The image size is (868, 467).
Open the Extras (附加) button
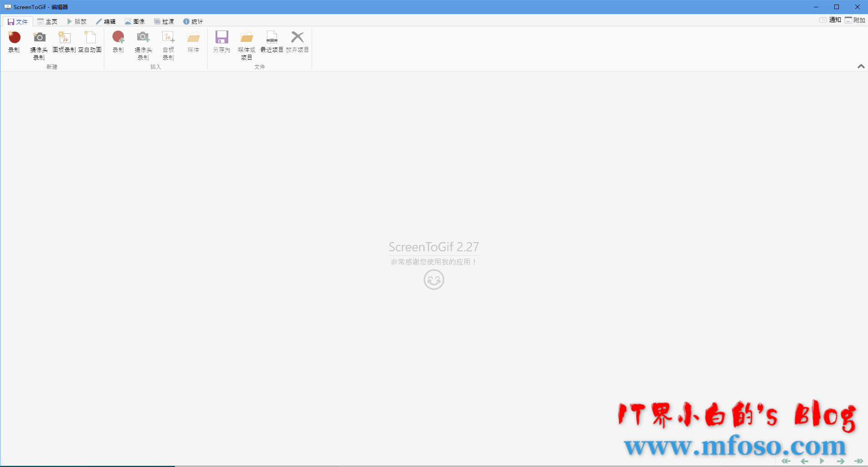(x=855, y=20)
